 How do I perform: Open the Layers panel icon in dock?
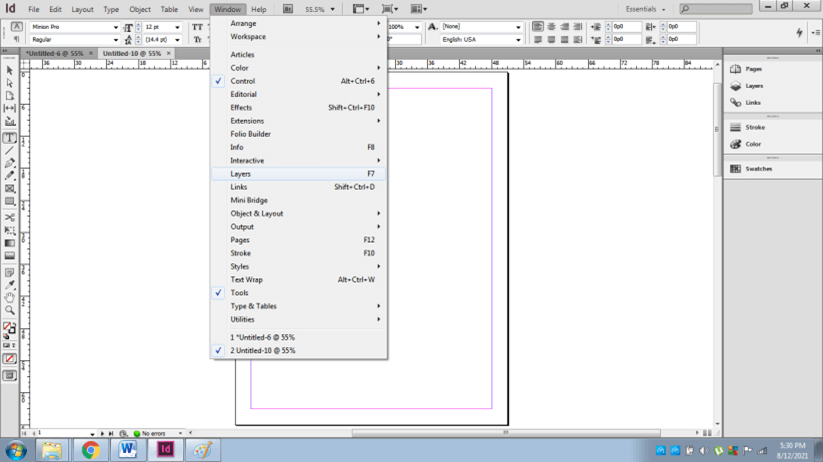[x=736, y=86]
